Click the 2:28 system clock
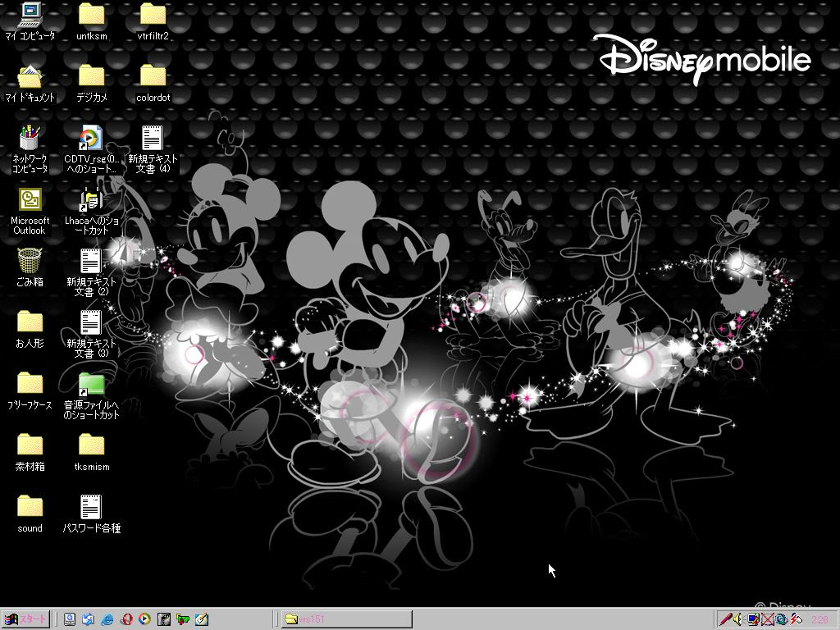The image size is (840, 630). point(819,620)
